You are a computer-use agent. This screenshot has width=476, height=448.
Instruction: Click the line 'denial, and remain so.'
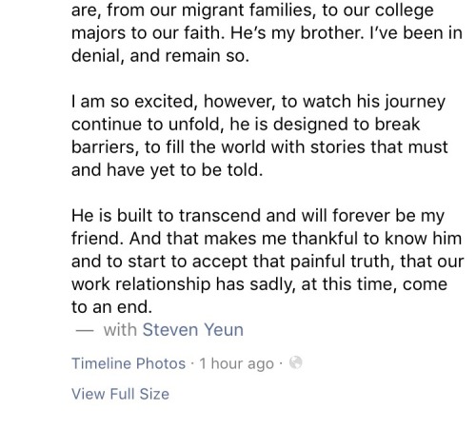pyautogui.click(x=160, y=56)
